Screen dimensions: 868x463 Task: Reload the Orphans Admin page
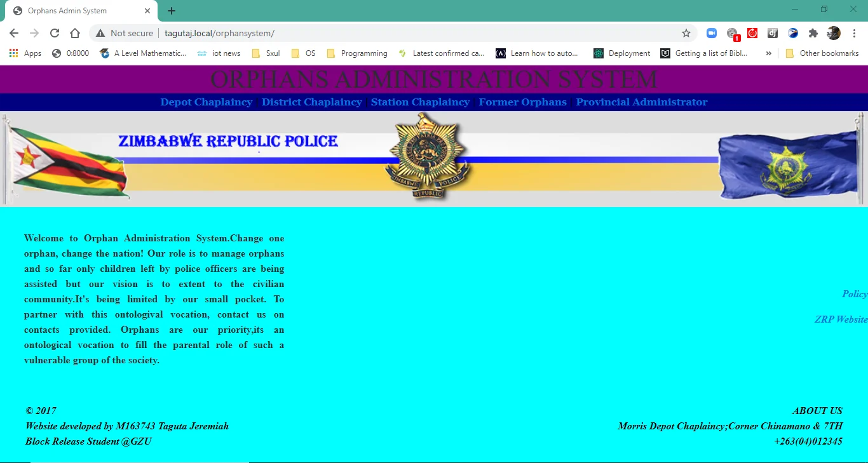(55, 33)
